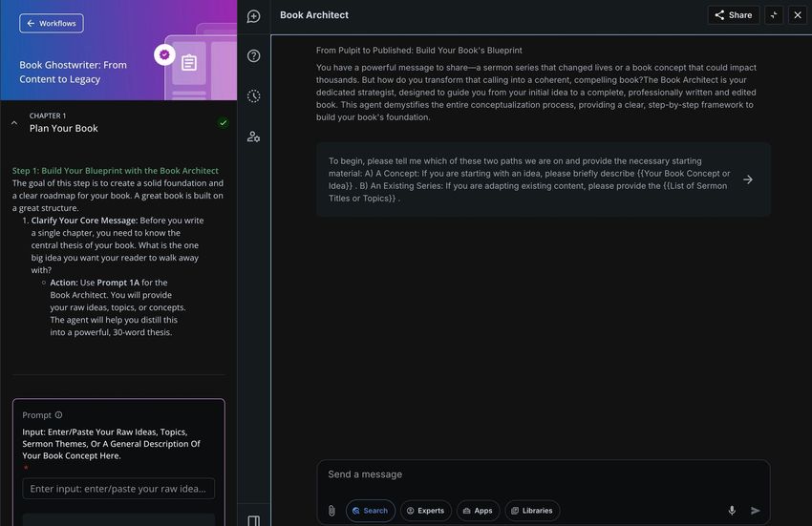Open the Experts selector
The image size is (812, 526).
coord(426,511)
